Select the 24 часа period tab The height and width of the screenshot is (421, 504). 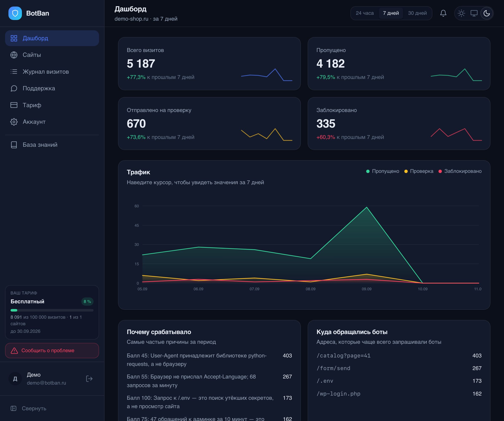[x=365, y=13]
